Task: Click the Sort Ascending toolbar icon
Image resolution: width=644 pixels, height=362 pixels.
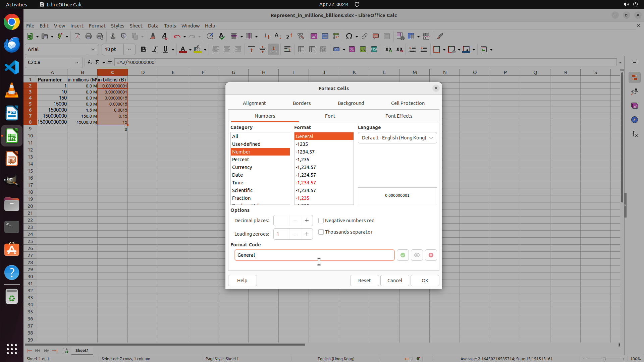Action: pyautogui.click(x=278, y=36)
